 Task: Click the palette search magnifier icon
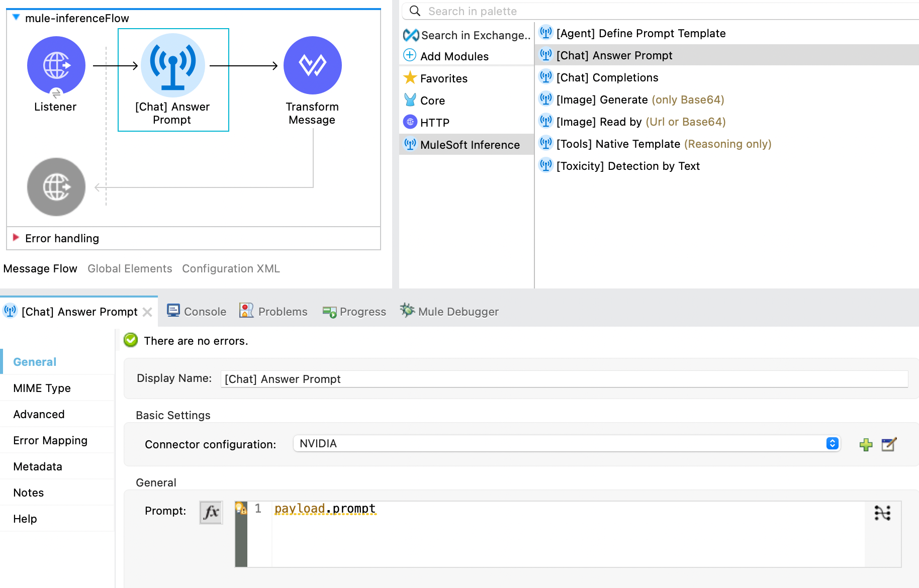pyautogui.click(x=415, y=11)
